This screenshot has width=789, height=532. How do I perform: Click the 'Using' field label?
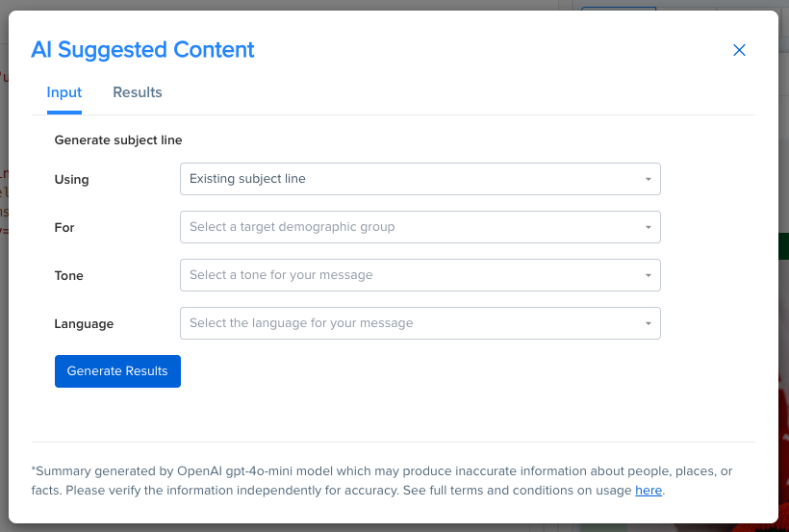[x=71, y=180]
